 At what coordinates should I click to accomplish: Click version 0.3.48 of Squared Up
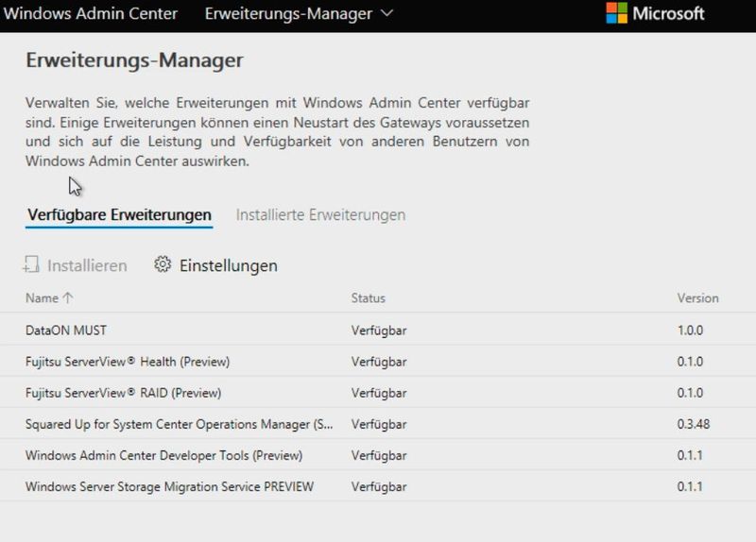click(x=694, y=425)
